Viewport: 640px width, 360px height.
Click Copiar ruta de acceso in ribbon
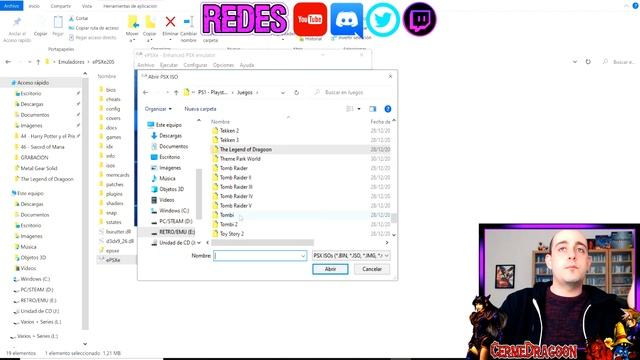click(93, 28)
